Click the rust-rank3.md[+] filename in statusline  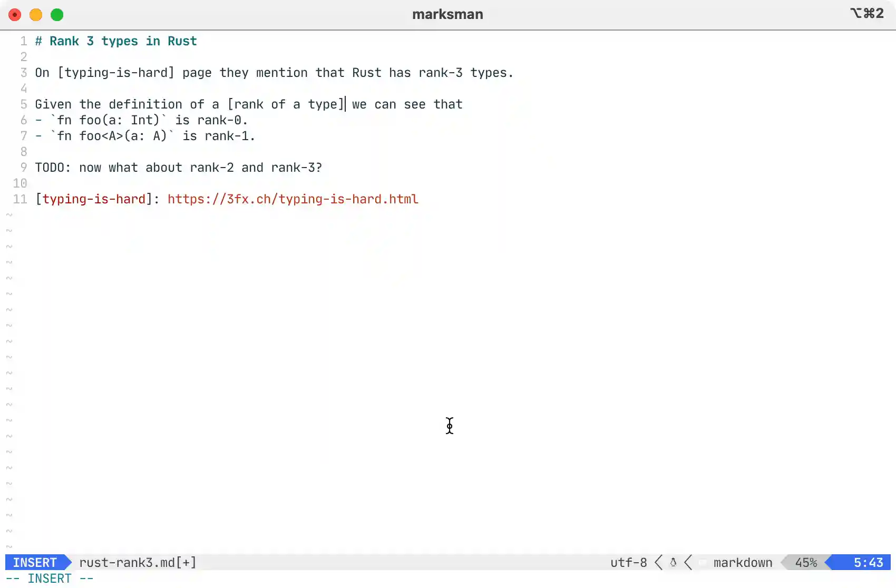[x=138, y=563]
